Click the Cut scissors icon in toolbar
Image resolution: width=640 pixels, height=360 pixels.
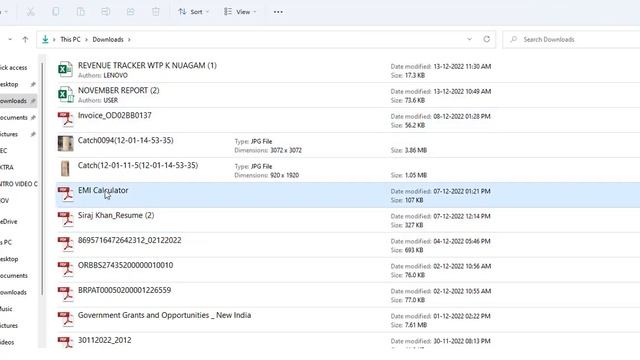pyautogui.click(x=31, y=12)
